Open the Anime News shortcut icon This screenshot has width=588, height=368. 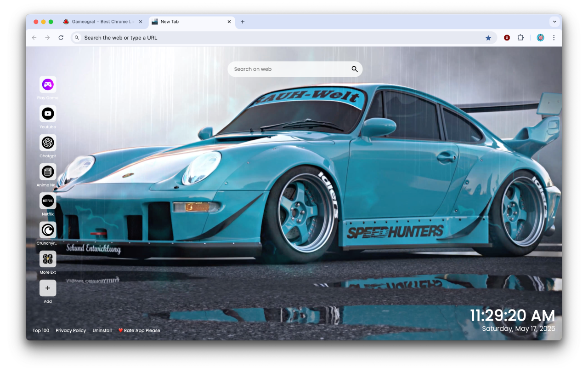pos(48,172)
